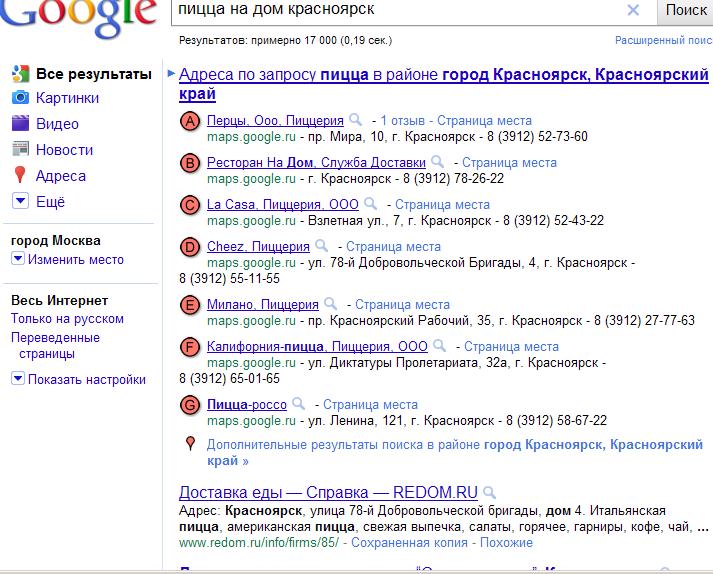
Task: Select Адреса in the sidebar
Action: tap(61, 176)
